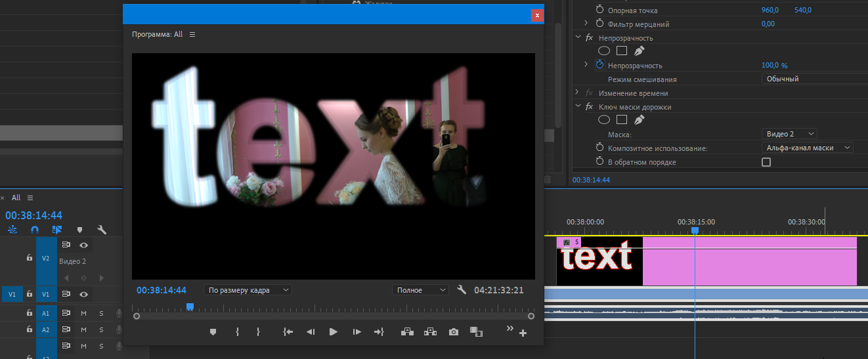Screen dimensions: 868x359
Task: Click the Lift button in monitor controls
Action: click(x=407, y=332)
